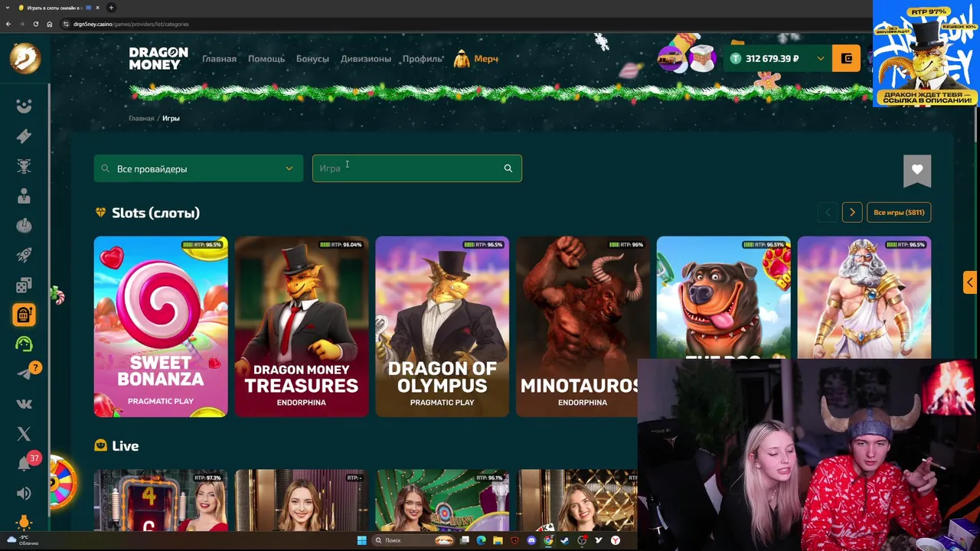Select the highlighted slot machine sidebar icon

pyautogui.click(x=24, y=315)
